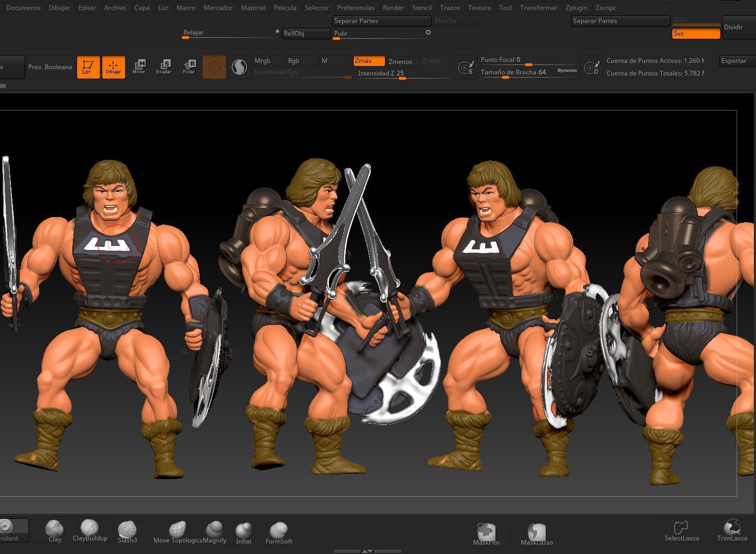Click Separar Partes beside Elim Inf
The height and width of the screenshot is (554, 756).
point(381,21)
